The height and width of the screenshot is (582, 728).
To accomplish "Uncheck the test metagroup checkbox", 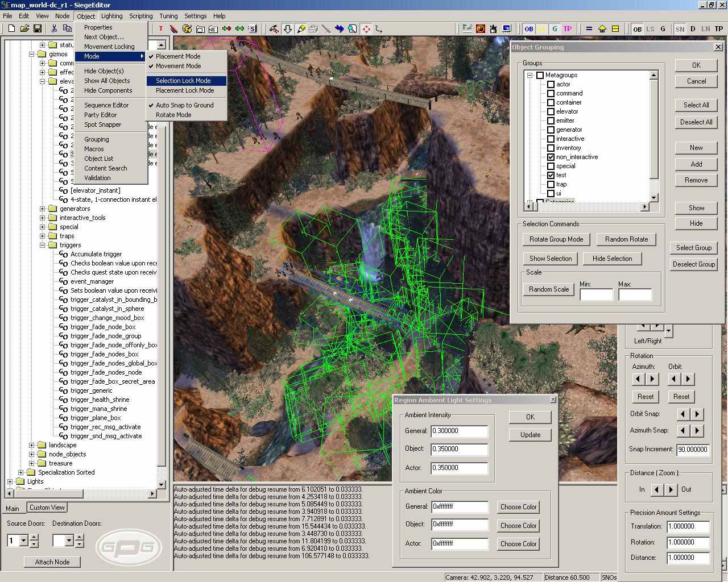I will (551, 175).
